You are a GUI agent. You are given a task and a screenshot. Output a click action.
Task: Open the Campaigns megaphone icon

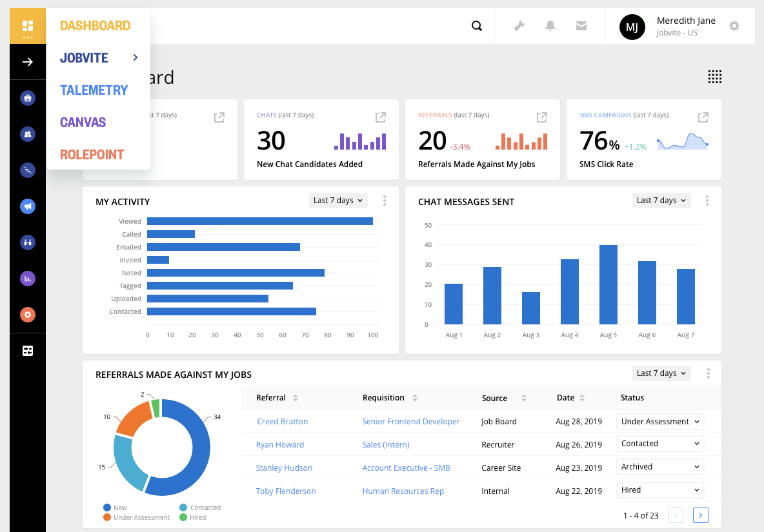click(x=27, y=206)
